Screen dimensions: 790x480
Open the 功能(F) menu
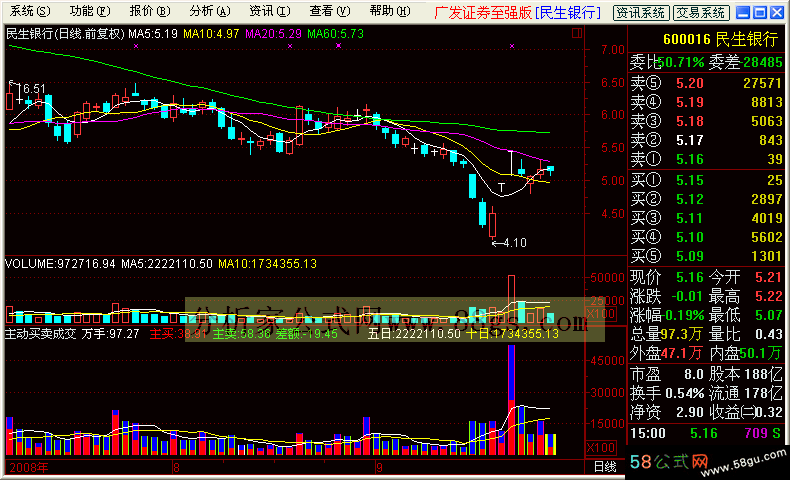[x=90, y=11]
